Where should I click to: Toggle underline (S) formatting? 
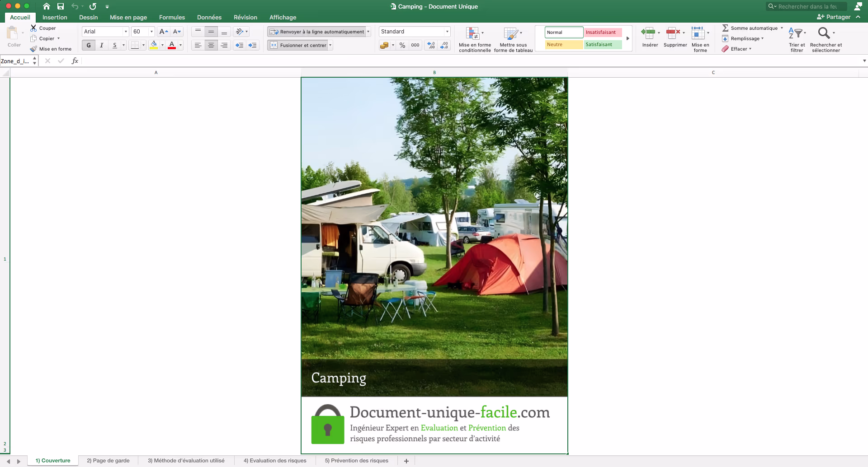point(115,45)
